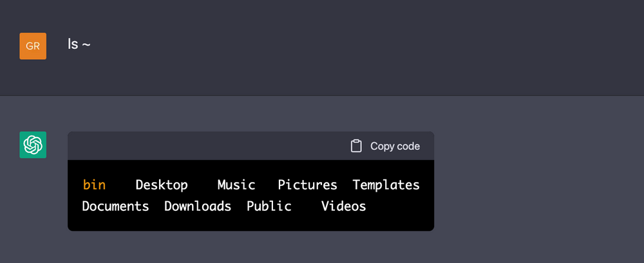Click the letters 'ls' in user prompt
This screenshot has height=263, width=644.
(73, 44)
